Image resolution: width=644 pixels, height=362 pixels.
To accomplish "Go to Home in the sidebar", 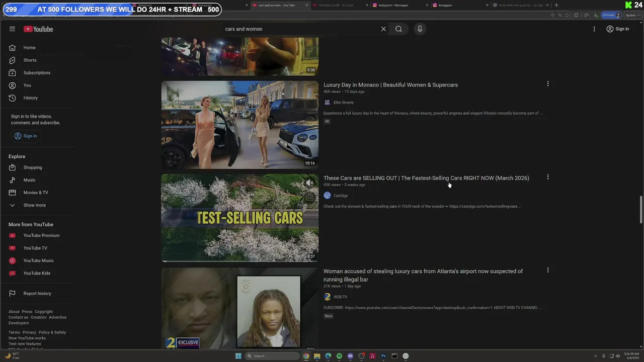I will point(38,48).
